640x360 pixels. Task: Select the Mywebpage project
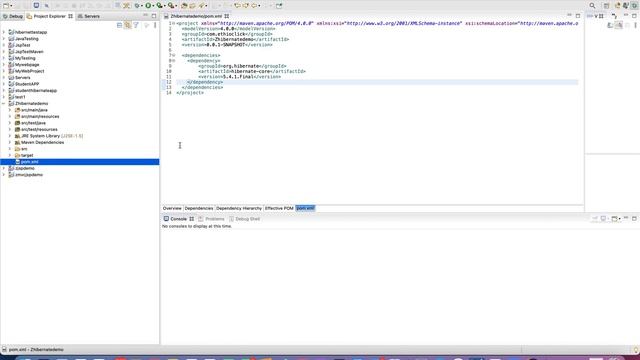[27, 64]
